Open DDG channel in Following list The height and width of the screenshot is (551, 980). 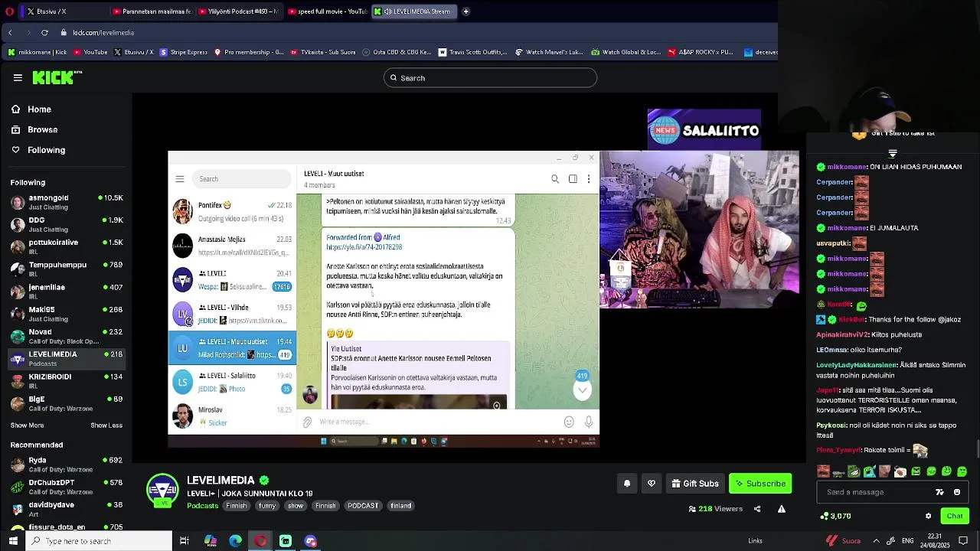[67, 224]
